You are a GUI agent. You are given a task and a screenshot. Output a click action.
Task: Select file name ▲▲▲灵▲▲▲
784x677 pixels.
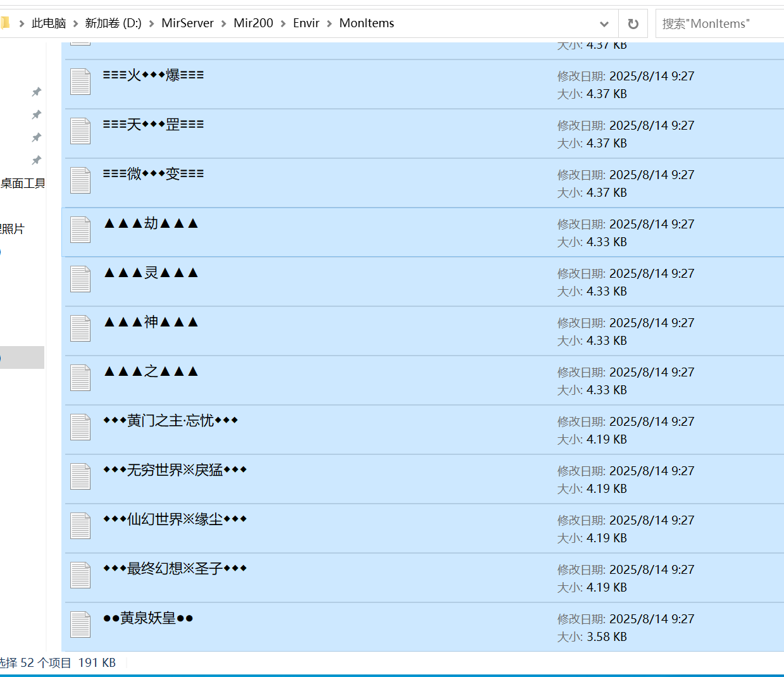tap(151, 273)
